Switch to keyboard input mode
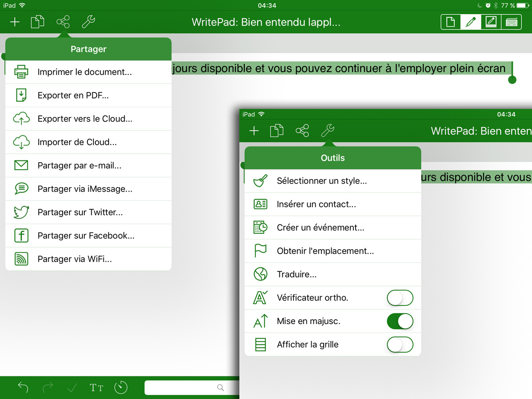This screenshot has height=399, width=532. coord(512,22)
